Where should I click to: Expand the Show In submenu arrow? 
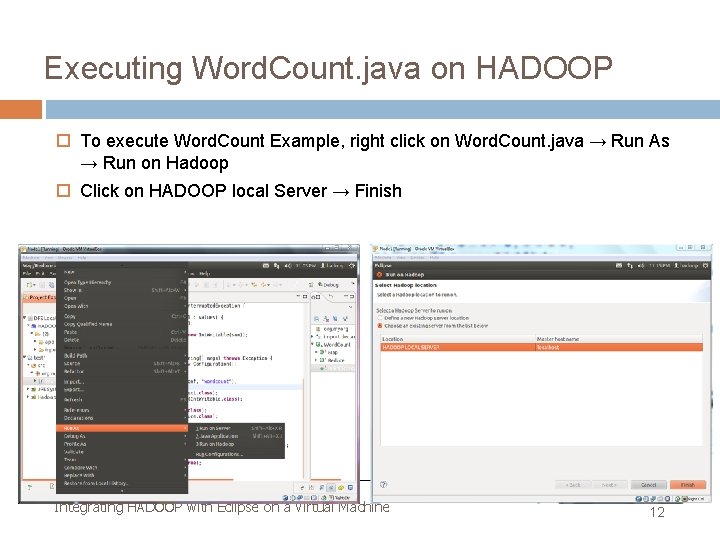[185, 290]
